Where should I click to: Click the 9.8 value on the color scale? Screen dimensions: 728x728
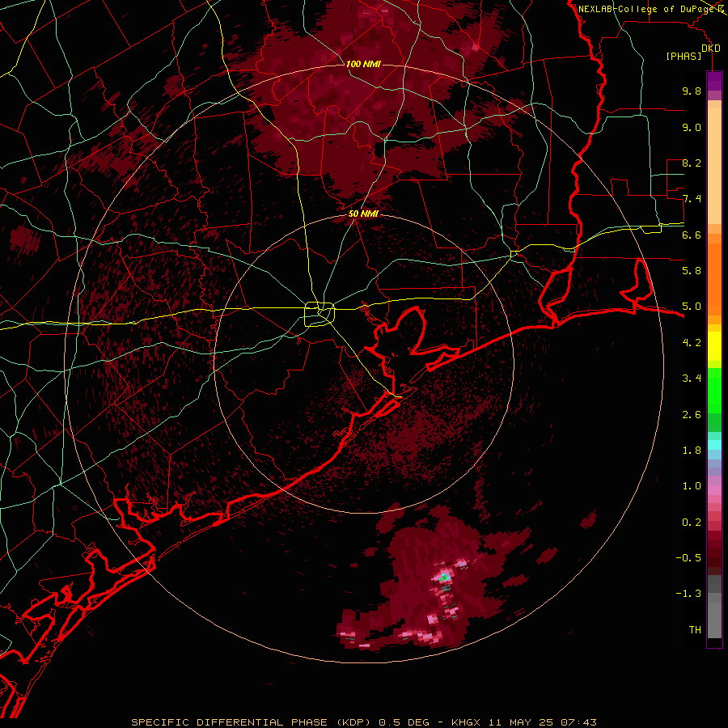point(692,91)
